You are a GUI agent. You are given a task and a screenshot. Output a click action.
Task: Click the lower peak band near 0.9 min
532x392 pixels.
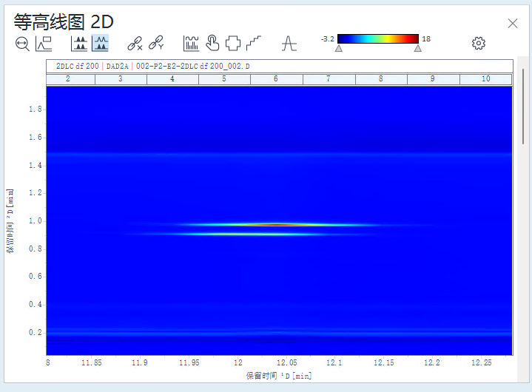[251, 234]
